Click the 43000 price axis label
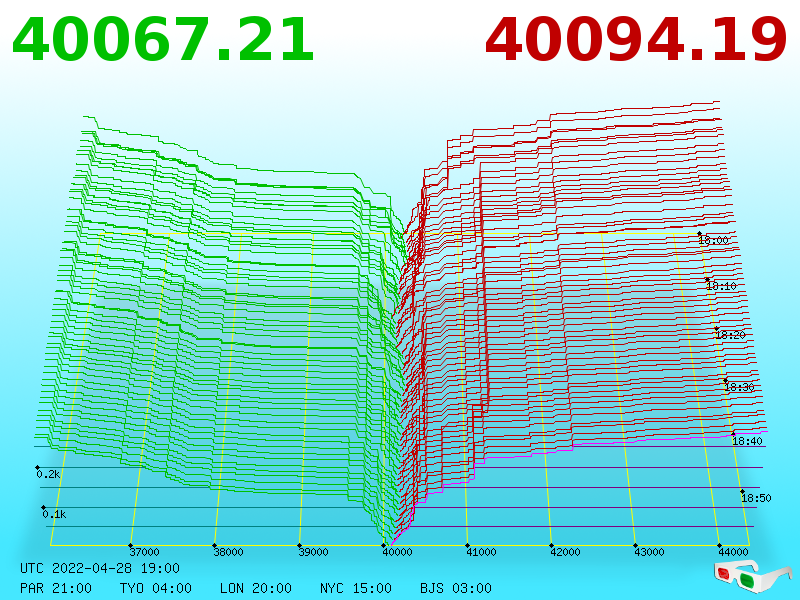The height and width of the screenshot is (600, 800). [x=649, y=552]
